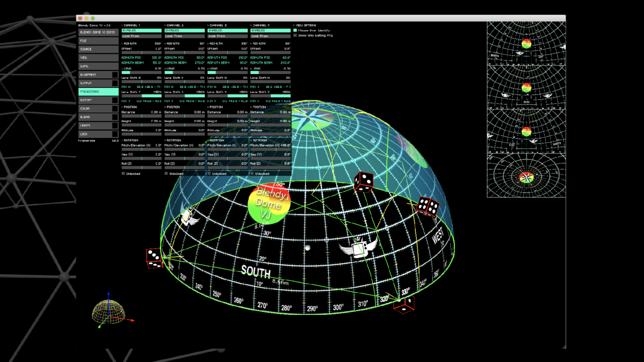The height and width of the screenshot is (362, 644).
Task: Collapse the Channel 1 section header
Action: pyautogui.click(x=131, y=25)
